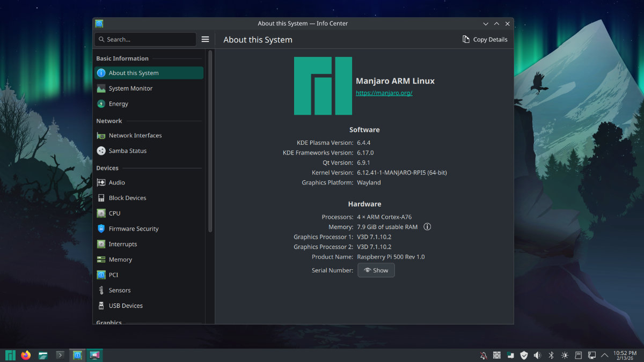Screen dimensions: 644x362
Task: Open the Block Devices page
Action: tap(149, 198)
